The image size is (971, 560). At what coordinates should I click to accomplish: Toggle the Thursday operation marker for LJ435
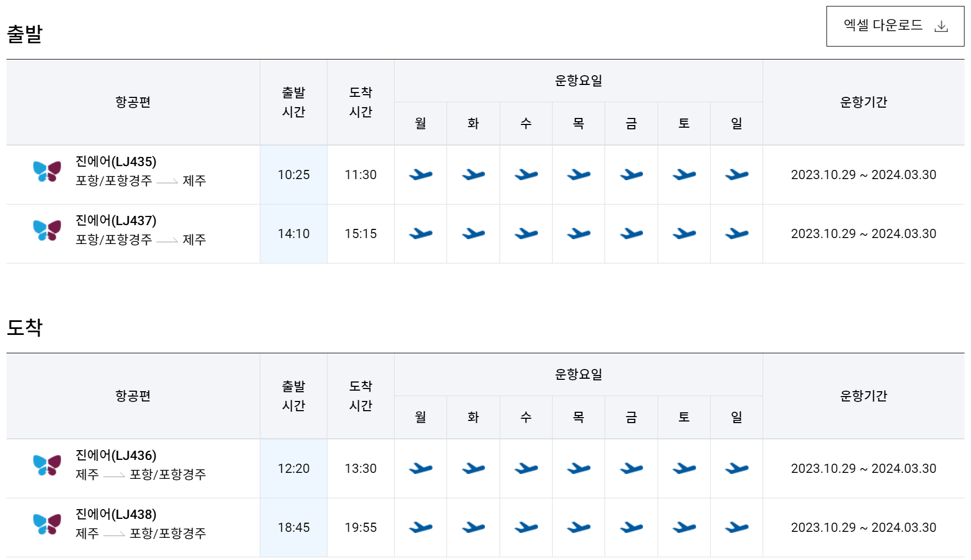click(578, 174)
